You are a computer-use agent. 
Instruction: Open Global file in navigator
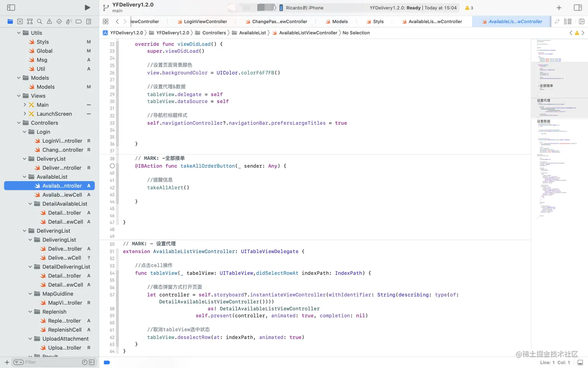(x=44, y=51)
